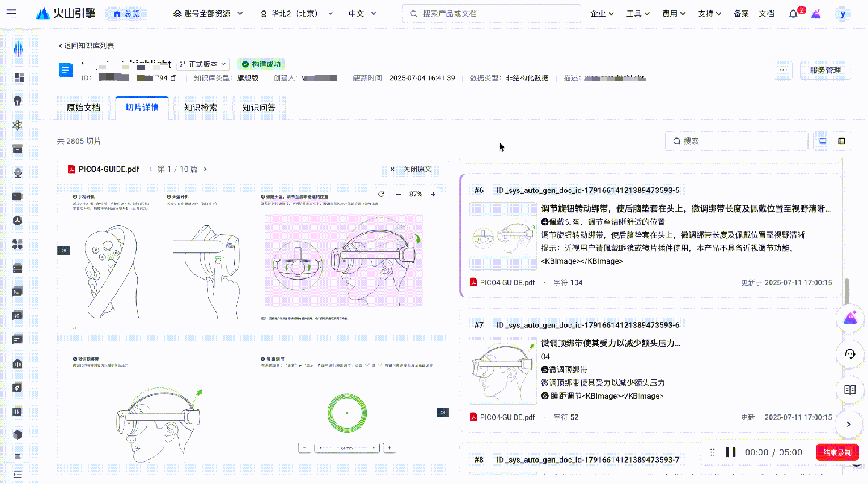Click the notification bell icon
This screenshot has width=868, height=484.
[x=793, y=14]
